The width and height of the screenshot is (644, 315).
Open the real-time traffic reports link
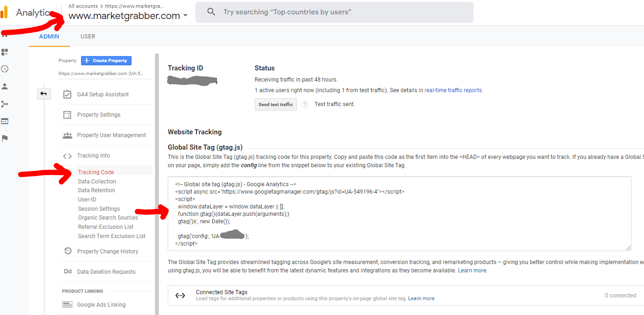coord(454,90)
